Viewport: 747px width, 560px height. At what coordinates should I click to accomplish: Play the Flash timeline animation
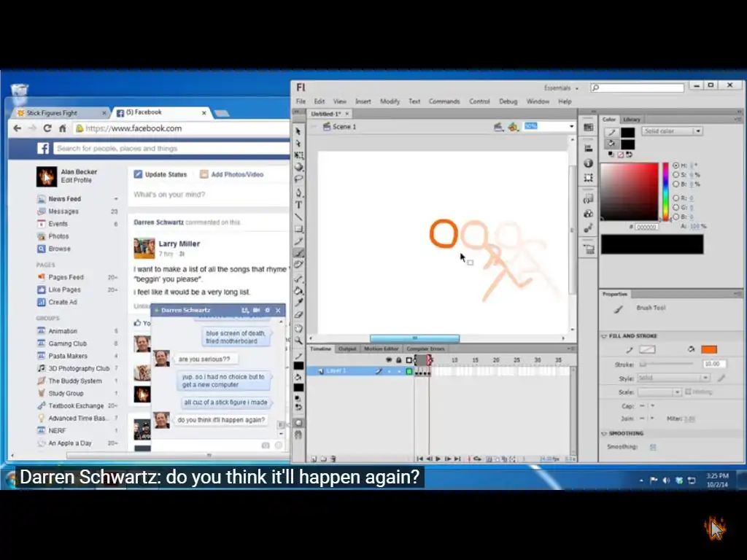438,459
